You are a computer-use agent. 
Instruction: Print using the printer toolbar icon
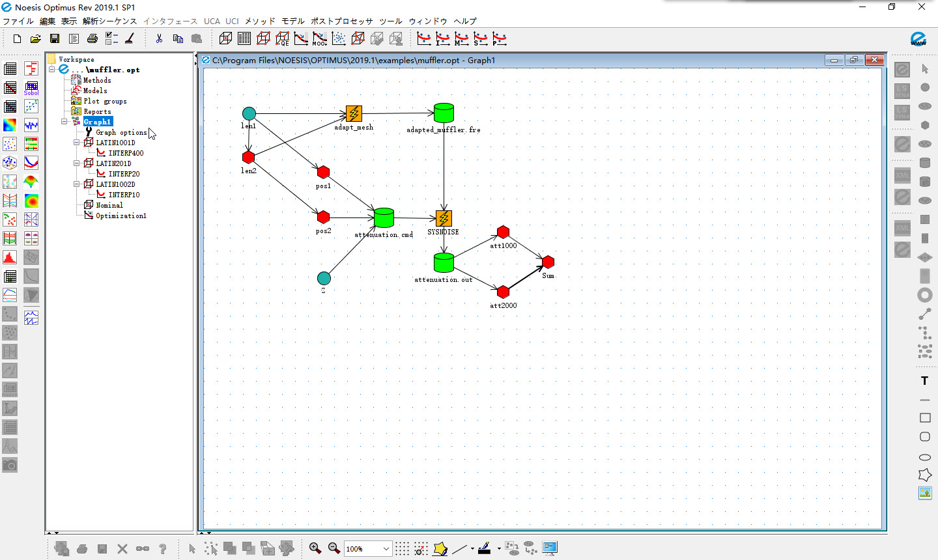(x=92, y=39)
